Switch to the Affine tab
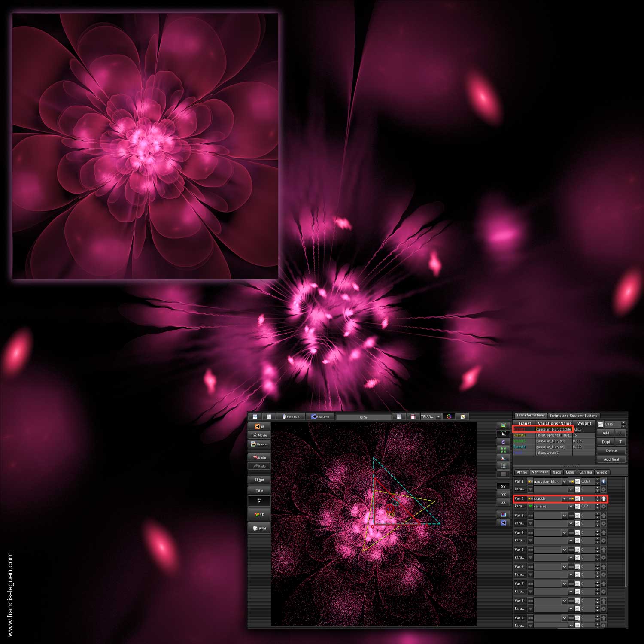The image size is (644, 644). [522, 472]
